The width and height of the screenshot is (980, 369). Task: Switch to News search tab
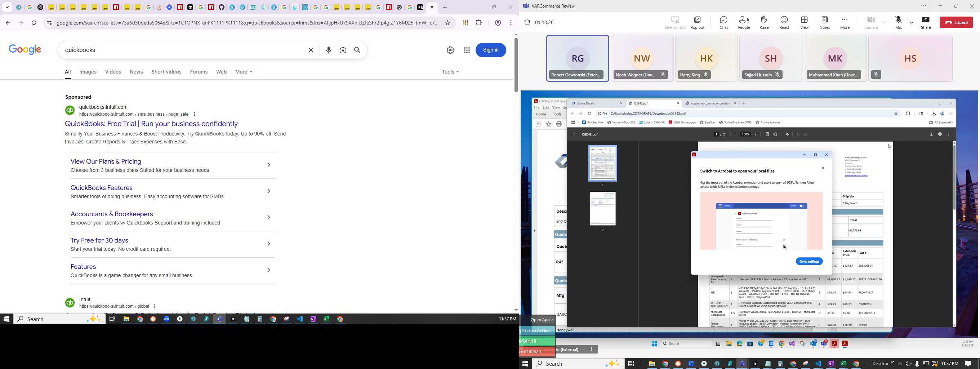click(136, 72)
